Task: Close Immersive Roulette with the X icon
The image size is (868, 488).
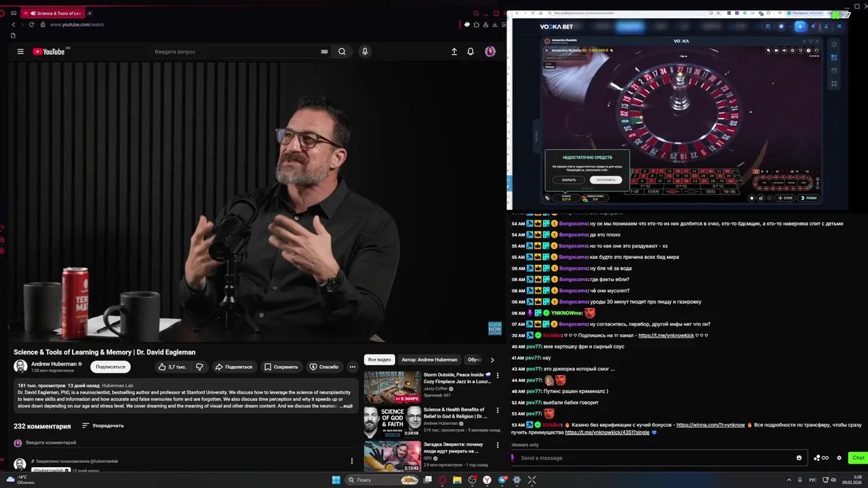Action: [x=547, y=50]
